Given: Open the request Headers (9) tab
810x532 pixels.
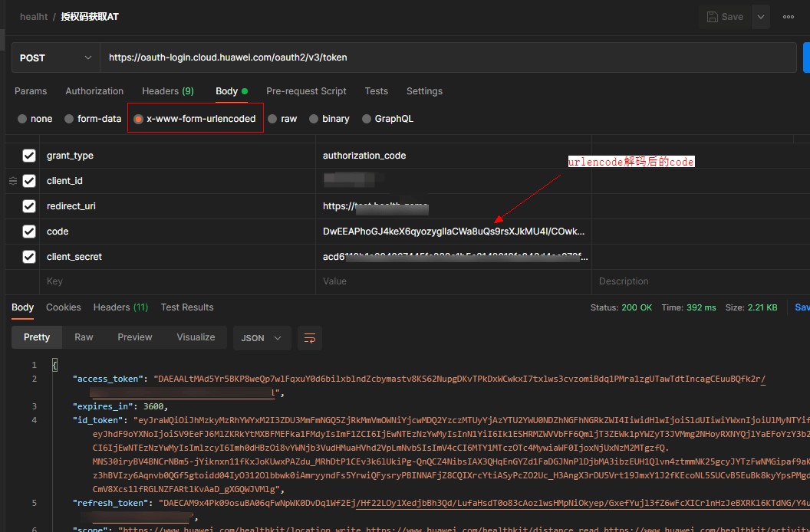Looking at the screenshot, I should pos(168,91).
